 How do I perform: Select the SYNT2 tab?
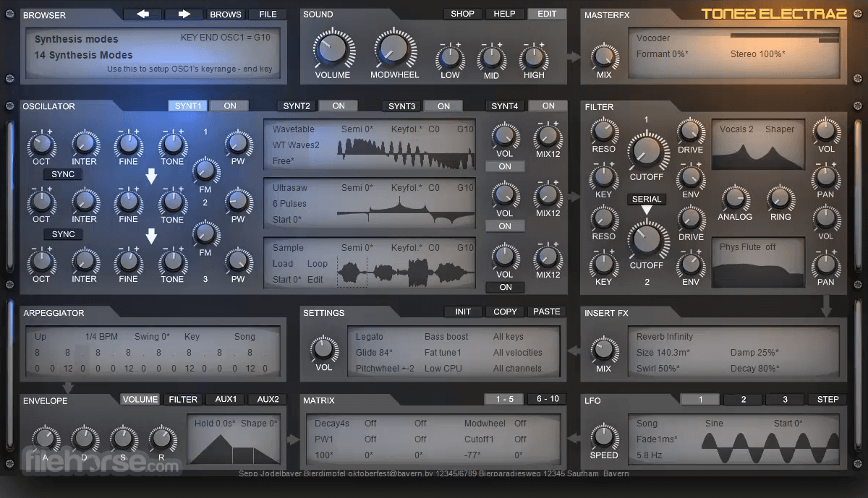(x=297, y=106)
